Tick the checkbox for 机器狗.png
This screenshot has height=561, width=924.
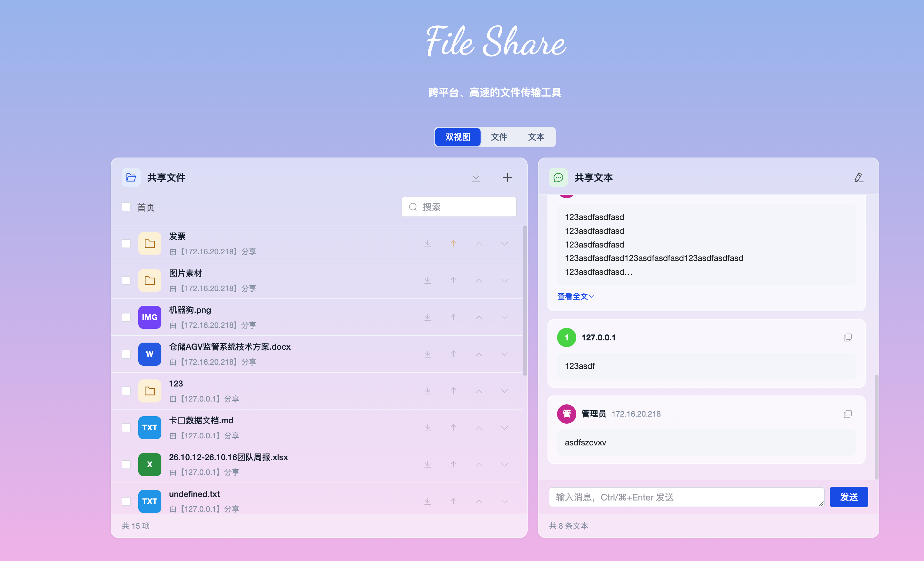126,317
